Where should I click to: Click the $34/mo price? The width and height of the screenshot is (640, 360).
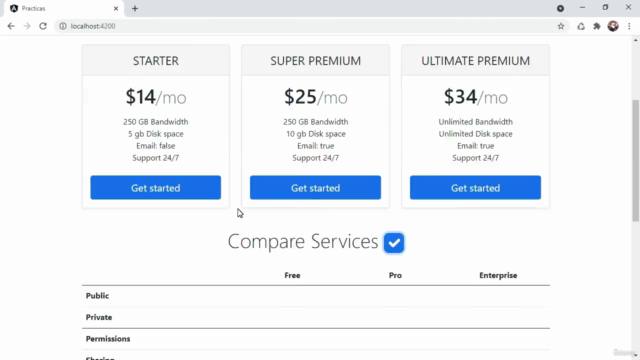click(476, 97)
